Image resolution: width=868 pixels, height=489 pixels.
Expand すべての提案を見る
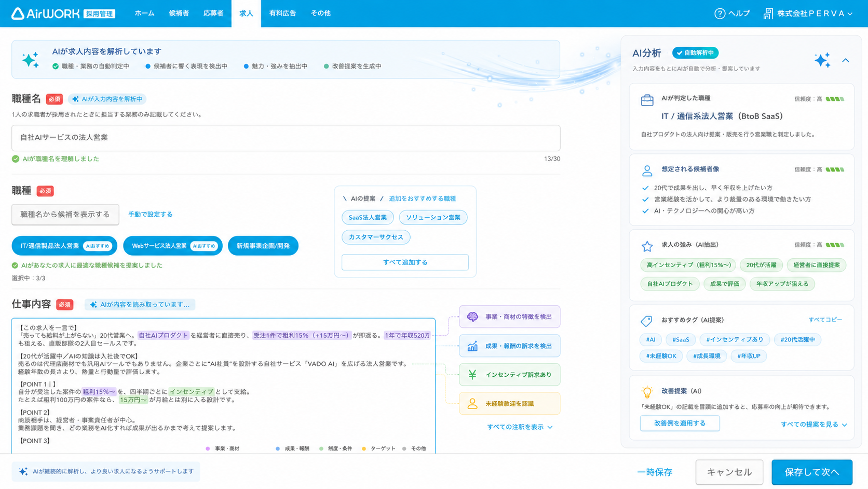click(x=813, y=424)
